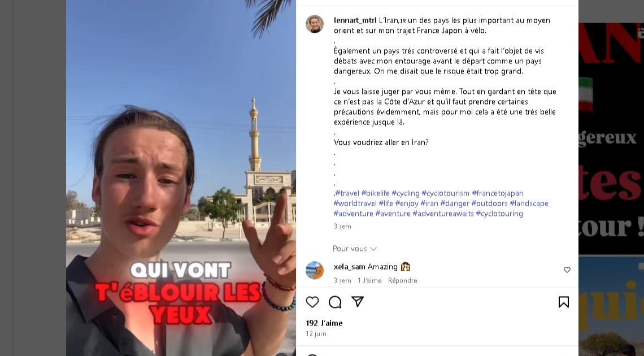
Task: Click the video to pause playback
Action: (181, 178)
